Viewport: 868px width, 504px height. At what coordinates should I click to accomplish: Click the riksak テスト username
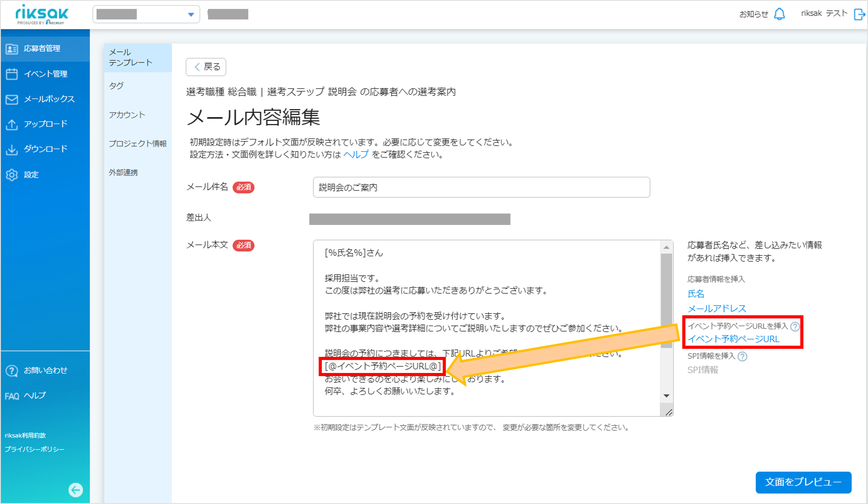point(824,13)
